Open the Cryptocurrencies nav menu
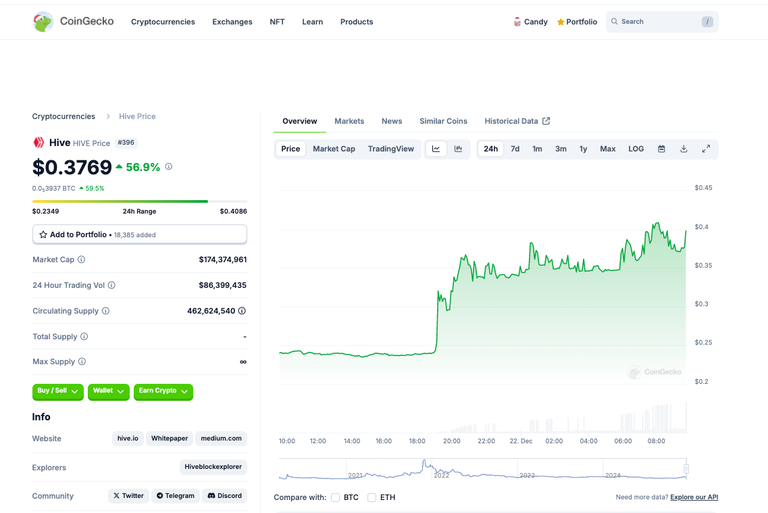 [x=163, y=22]
